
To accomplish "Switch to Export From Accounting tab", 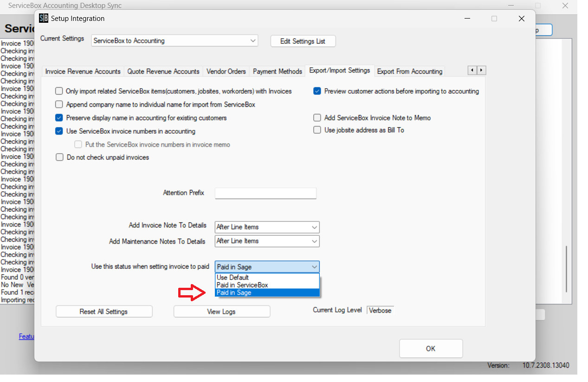I will [x=410, y=71].
